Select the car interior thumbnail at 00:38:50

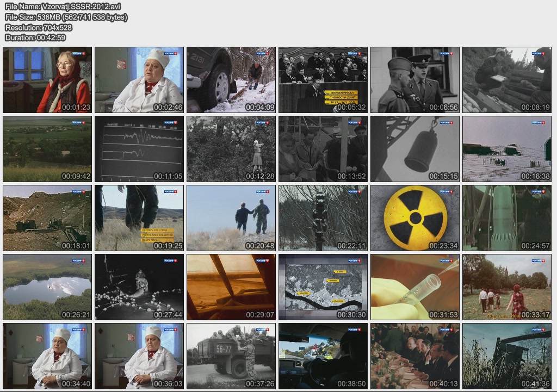(323, 356)
